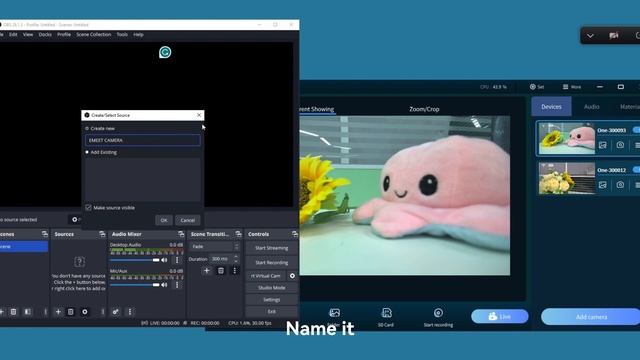Screen dimensions: 640x360
Task: Float the Scenes dock
Action: (44, 234)
